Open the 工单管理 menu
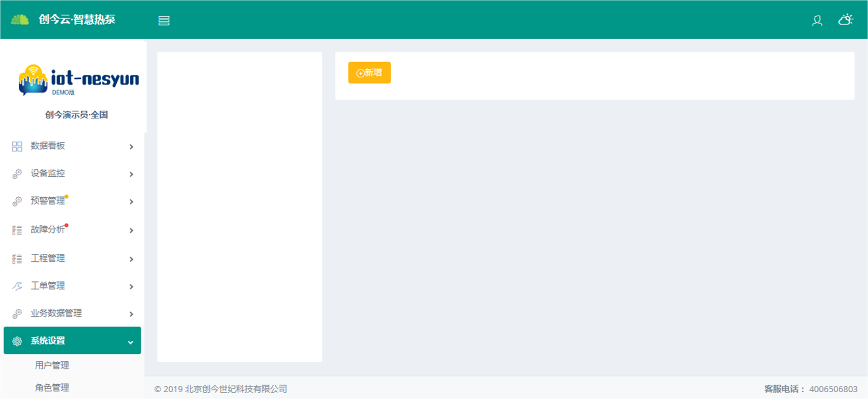The image size is (868, 399). (72, 286)
